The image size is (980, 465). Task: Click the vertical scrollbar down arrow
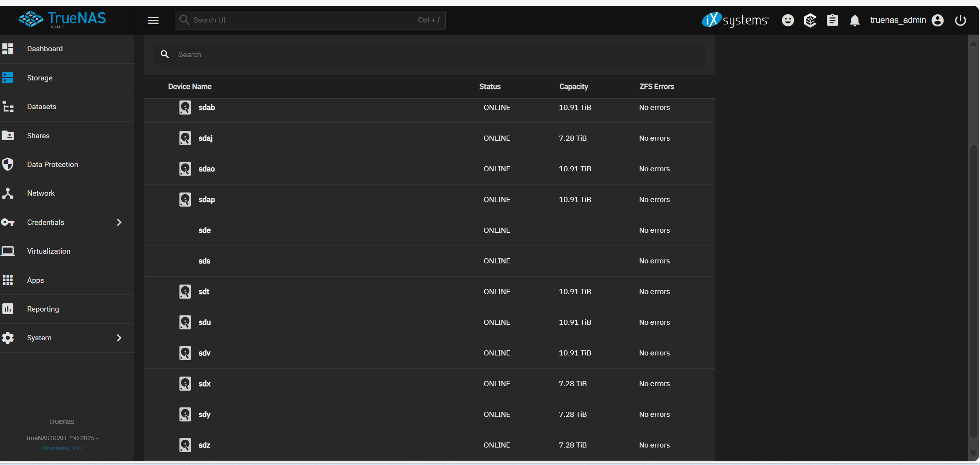(x=973, y=453)
